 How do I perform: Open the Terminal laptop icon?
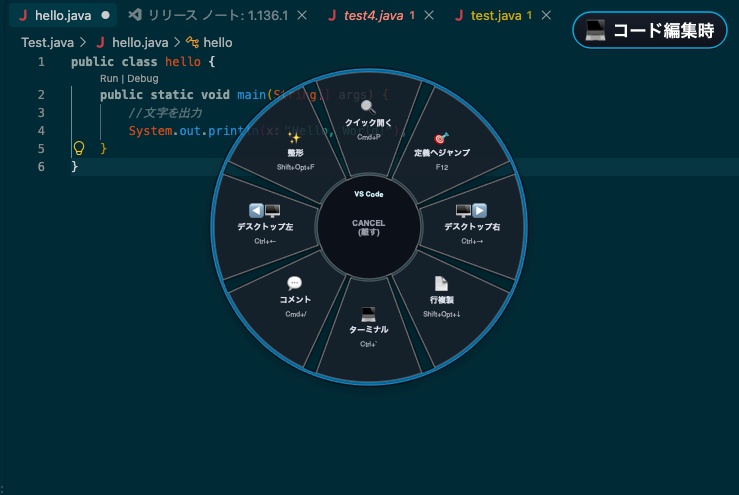pyautogui.click(x=368, y=314)
